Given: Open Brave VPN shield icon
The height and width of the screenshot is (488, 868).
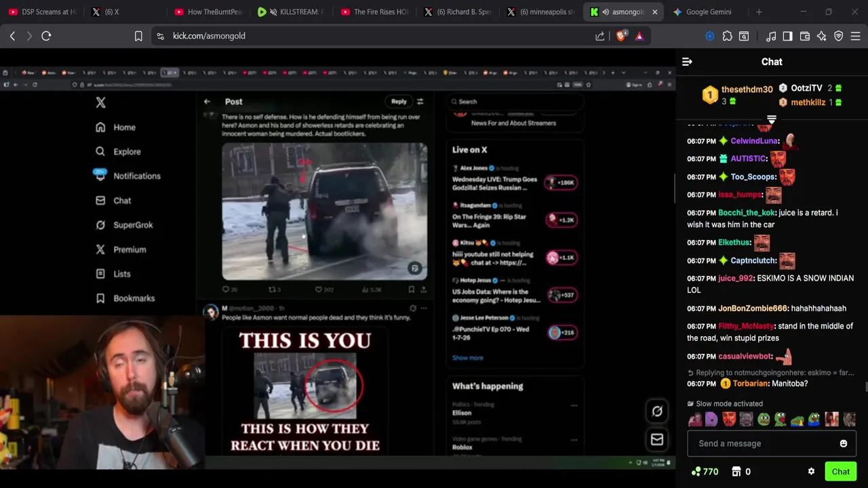Looking at the screenshot, I should [x=839, y=36].
